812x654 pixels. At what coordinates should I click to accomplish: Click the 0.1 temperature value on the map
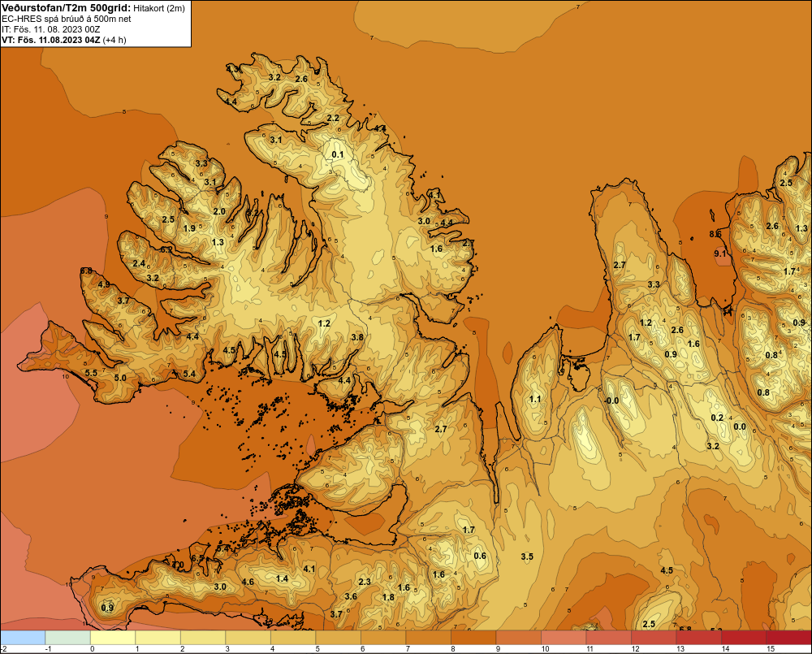338,154
